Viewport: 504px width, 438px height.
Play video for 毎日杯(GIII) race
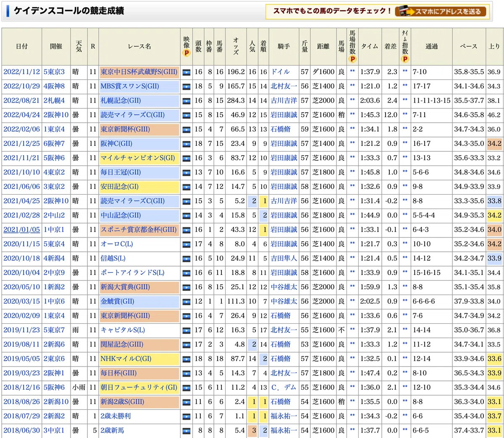coord(186,373)
